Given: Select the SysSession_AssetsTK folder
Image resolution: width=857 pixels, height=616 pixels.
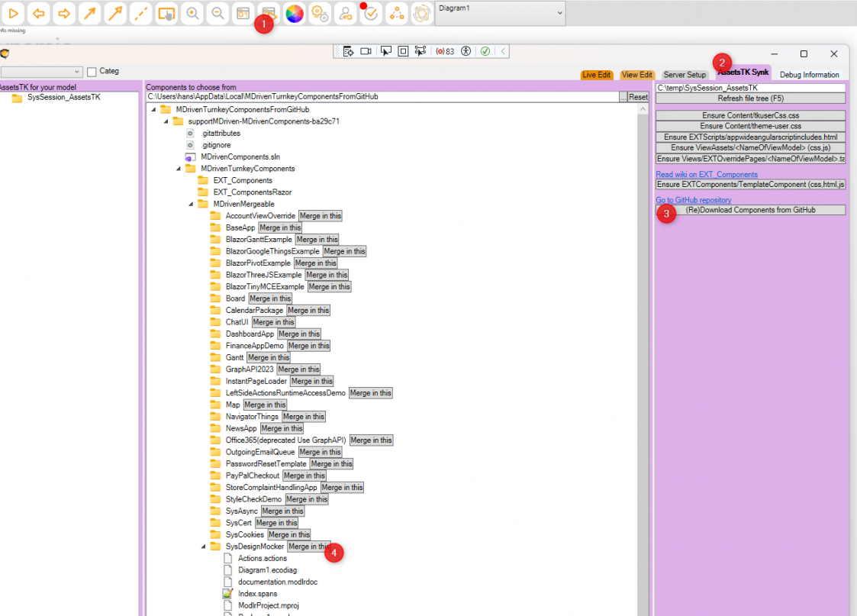Looking at the screenshot, I should (x=63, y=97).
